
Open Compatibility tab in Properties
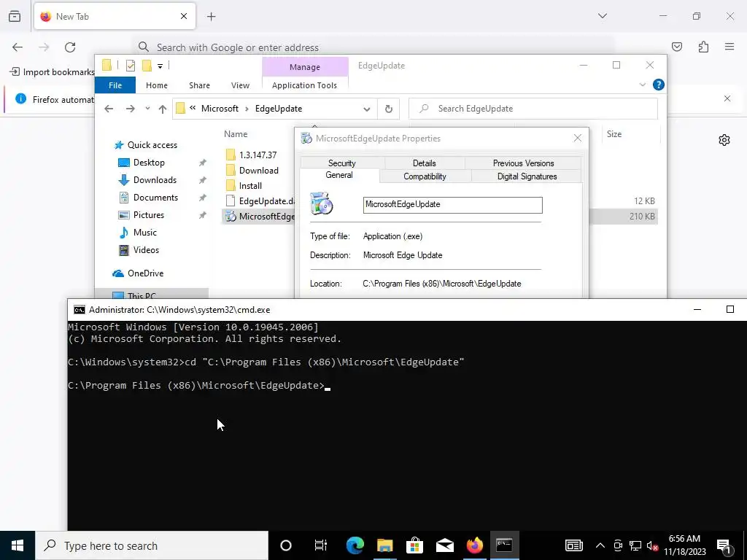tap(425, 176)
